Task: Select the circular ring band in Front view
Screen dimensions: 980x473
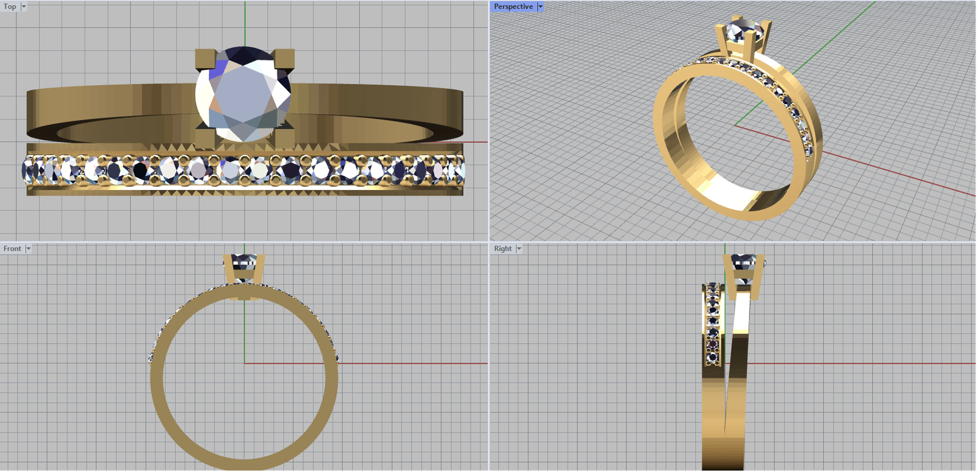Action: click(x=159, y=392)
